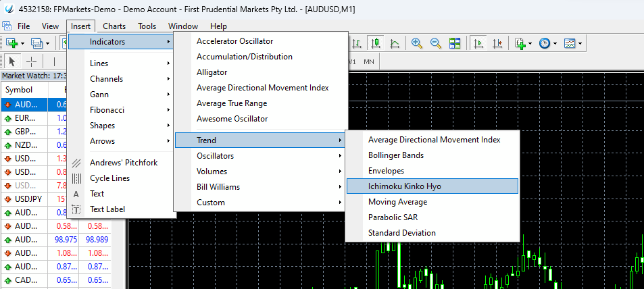
Task: Select the arrow cursor tool
Action: tap(11, 61)
